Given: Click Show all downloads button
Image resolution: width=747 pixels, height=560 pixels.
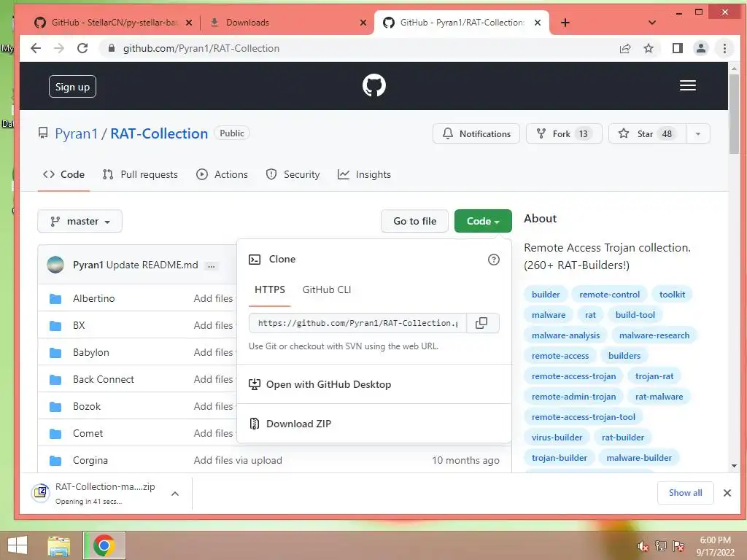Looking at the screenshot, I should pyautogui.click(x=685, y=493).
